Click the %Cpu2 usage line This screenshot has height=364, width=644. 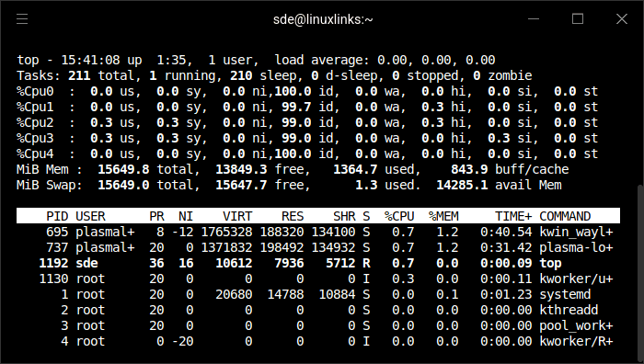[x=307, y=122]
